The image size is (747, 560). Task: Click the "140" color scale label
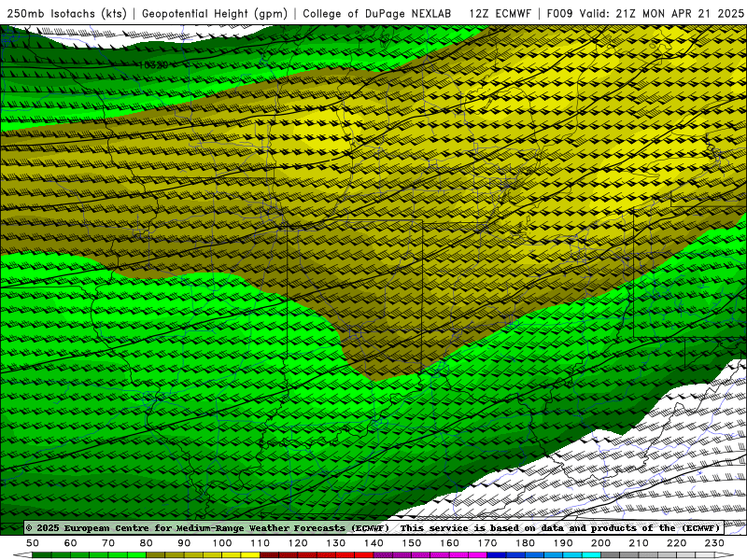(x=373, y=543)
